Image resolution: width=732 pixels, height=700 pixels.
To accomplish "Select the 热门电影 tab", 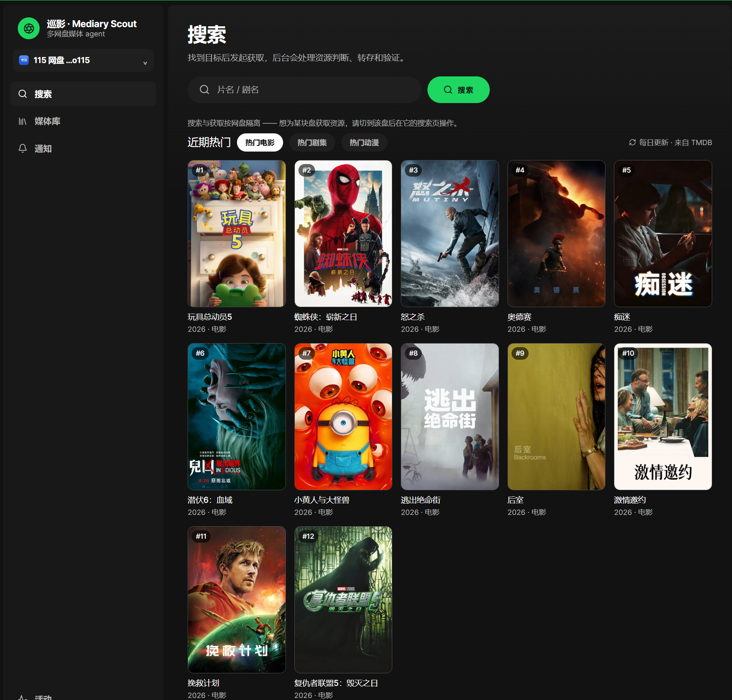I will (260, 143).
